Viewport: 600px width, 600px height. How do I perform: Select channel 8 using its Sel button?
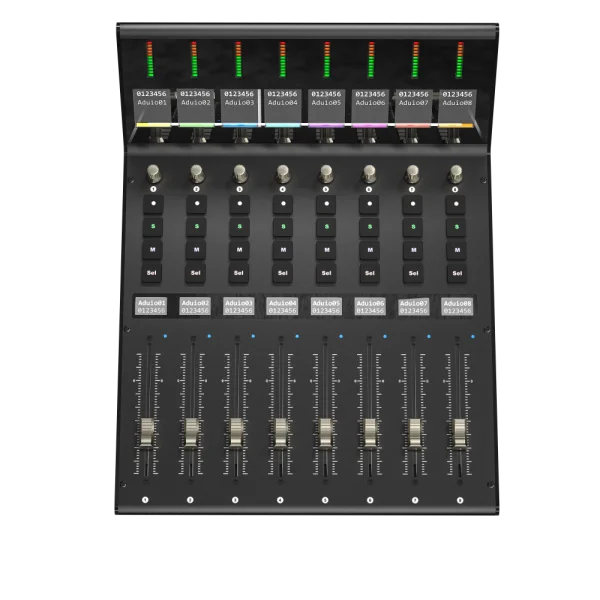[x=457, y=274]
